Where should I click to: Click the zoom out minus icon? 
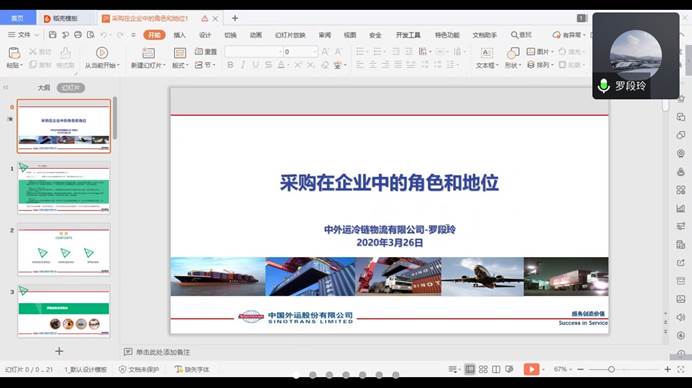(581, 369)
